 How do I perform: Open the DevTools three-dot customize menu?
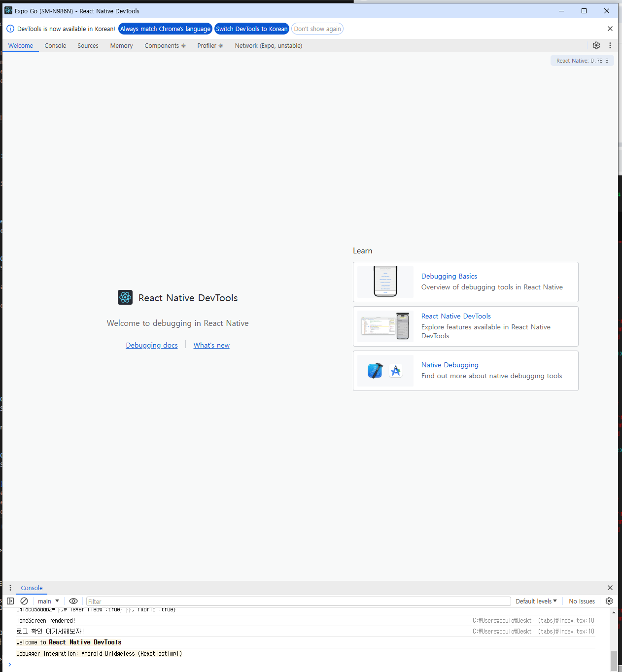point(610,45)
